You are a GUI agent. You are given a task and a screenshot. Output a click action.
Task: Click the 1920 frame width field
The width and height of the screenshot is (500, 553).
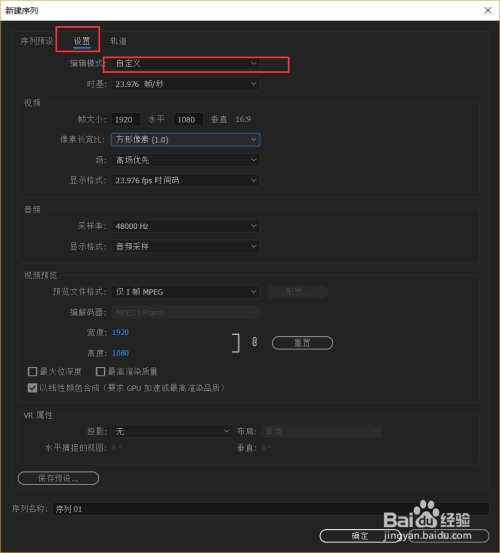pos(126,120)
